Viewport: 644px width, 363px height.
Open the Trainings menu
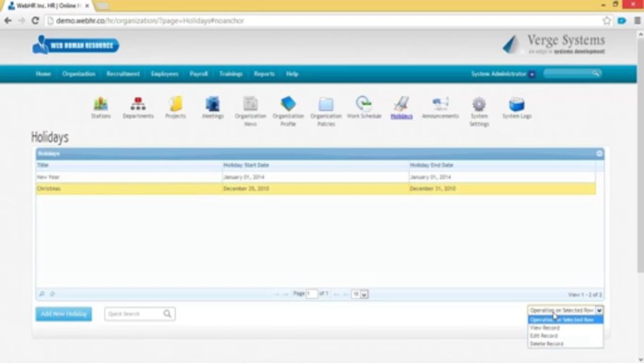pyautogui.click(x=231, y=74)
